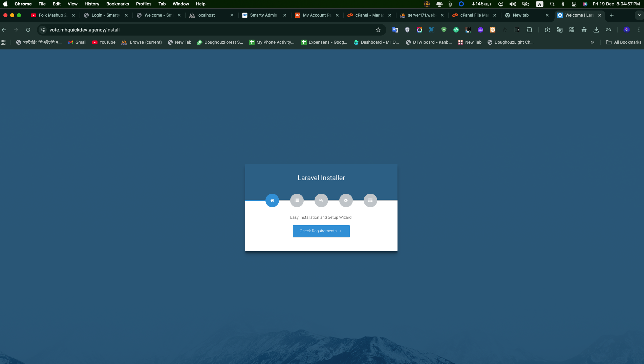The image size is (644, 364).
Task: Open the History menu in menu bar
Action: 92,4
